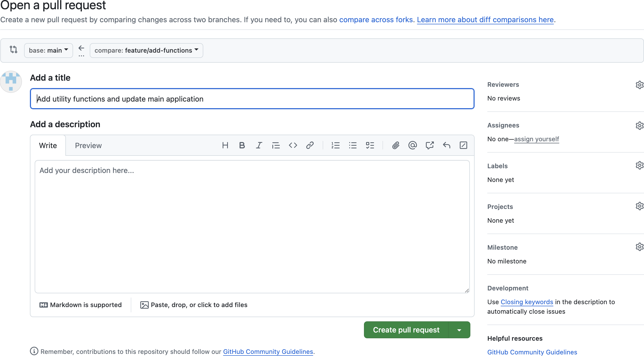644x356 pixels.
Task: Insert code formatting icon
Action: tap(293, 145)
